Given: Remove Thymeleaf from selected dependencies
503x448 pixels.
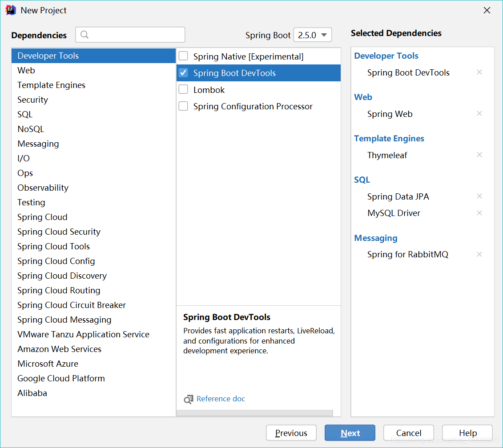Looking at the screenshot, I should point(479,155).
